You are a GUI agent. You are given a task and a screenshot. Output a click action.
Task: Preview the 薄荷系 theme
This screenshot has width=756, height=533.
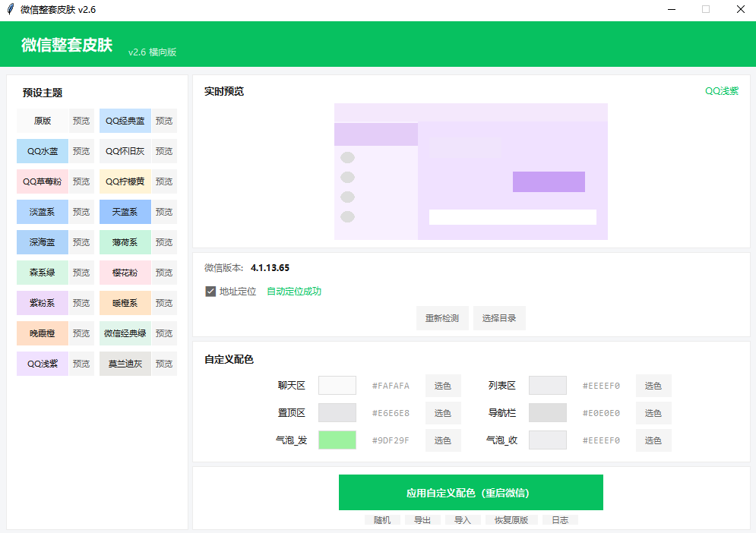coord(164,242)
